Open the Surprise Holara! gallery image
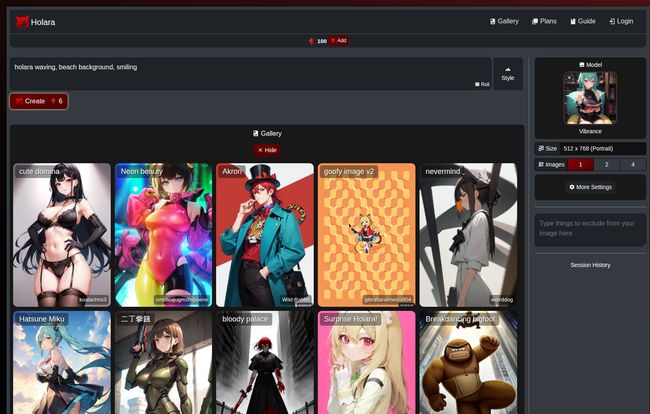Screen dimensions: 650x414 tap(366, 363)
